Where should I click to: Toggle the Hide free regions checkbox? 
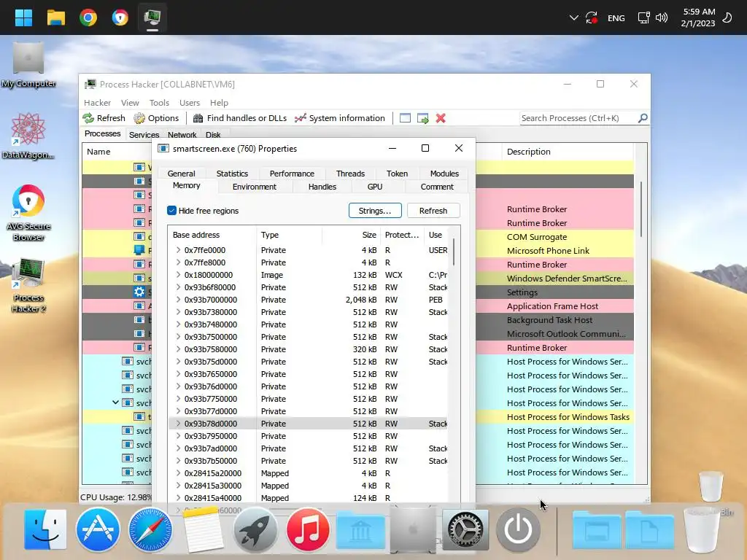[172, 211]
